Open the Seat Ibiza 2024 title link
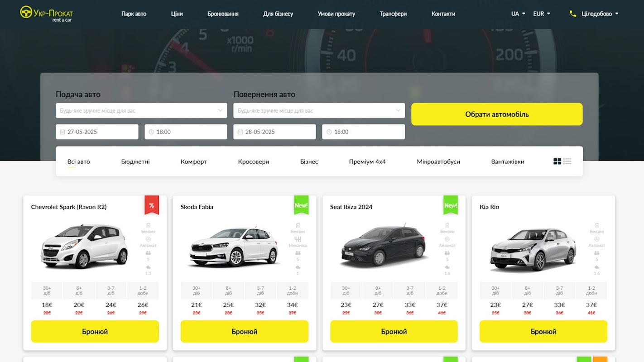Viewport: 644px width, 362px height. click(x=351, y=207)
